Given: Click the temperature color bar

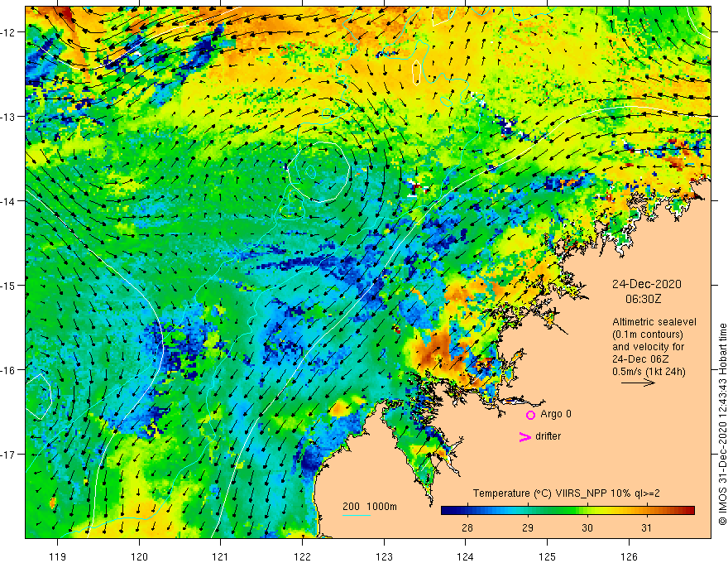Looking at the screenshot, I should pos(568,511).
